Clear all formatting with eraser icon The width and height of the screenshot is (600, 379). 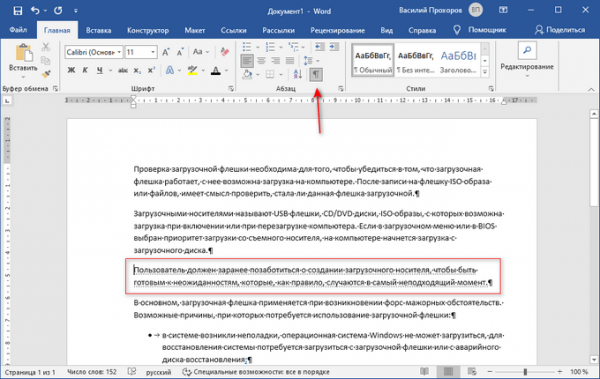[225, 52]
